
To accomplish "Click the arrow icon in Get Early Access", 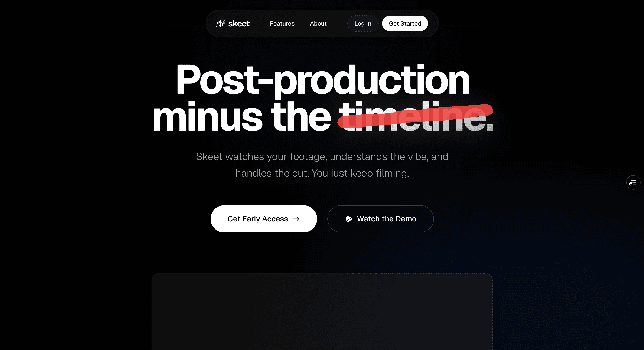I will (296, 219).
